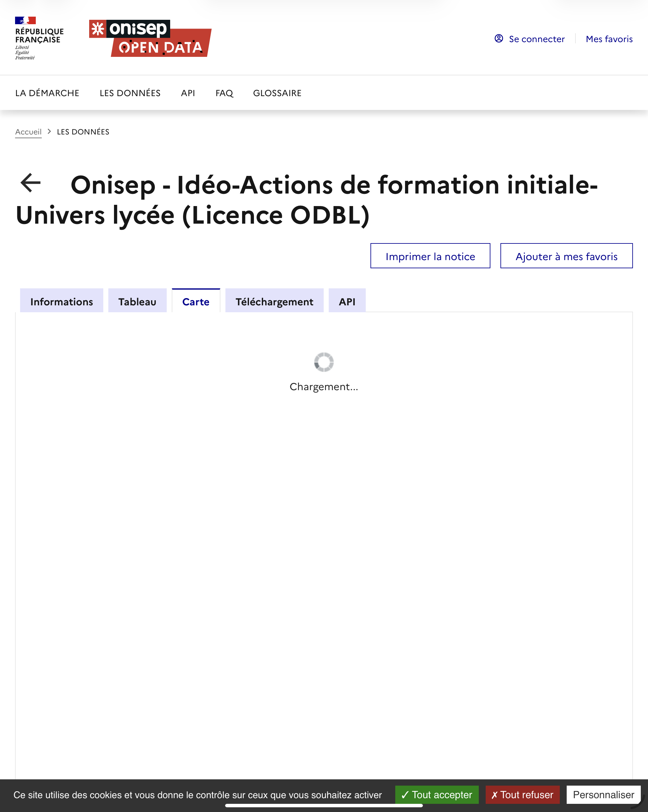Select the Carte tab
648x812 pixels.
[195, 301]
